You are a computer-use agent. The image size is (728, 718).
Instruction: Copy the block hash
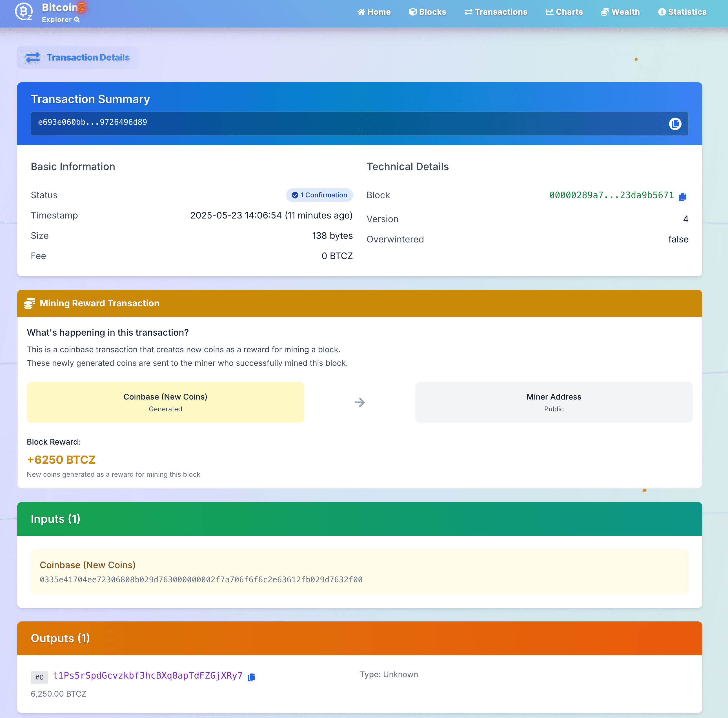(682, 197)
